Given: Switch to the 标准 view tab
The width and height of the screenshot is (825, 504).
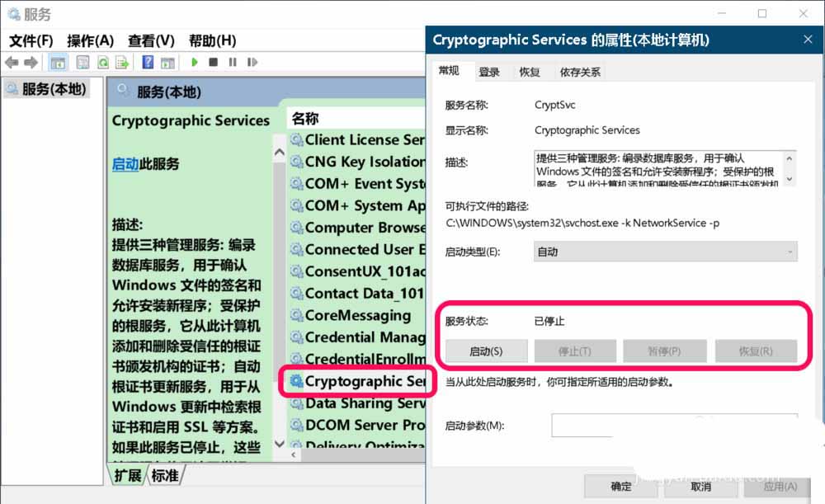Looking at the screenshot, I should (165, 476).
